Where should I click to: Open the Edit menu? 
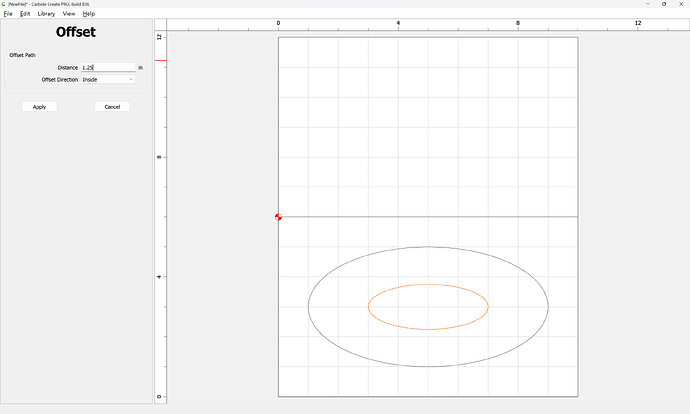[x=25, y=14]
